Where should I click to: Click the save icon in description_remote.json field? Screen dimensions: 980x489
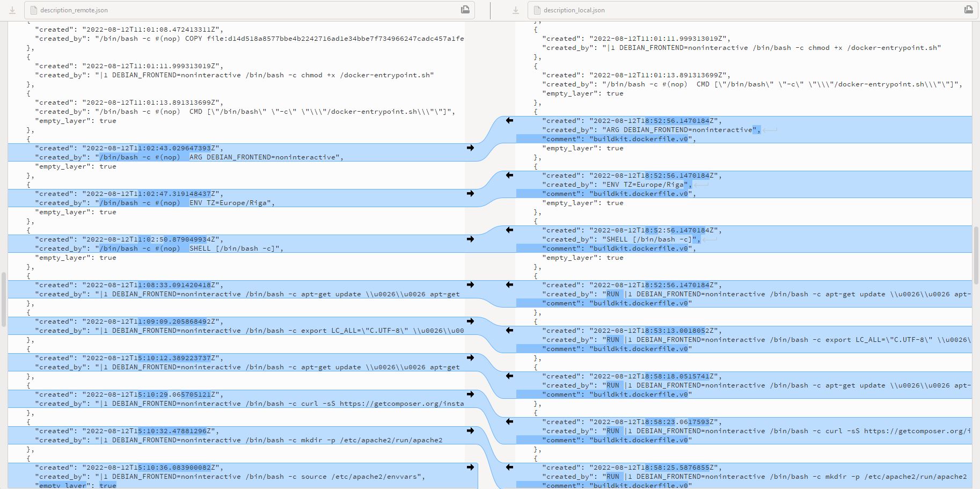point(465,10)
